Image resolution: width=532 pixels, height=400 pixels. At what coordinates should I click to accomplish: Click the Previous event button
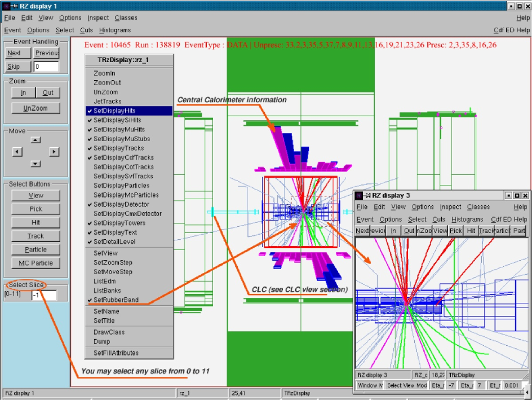coord(47,53)
